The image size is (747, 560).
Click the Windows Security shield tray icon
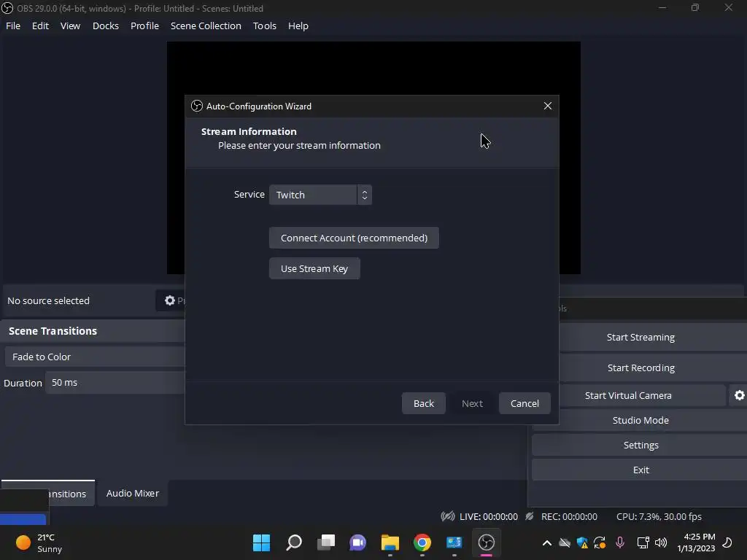click(x=582, y=542)
